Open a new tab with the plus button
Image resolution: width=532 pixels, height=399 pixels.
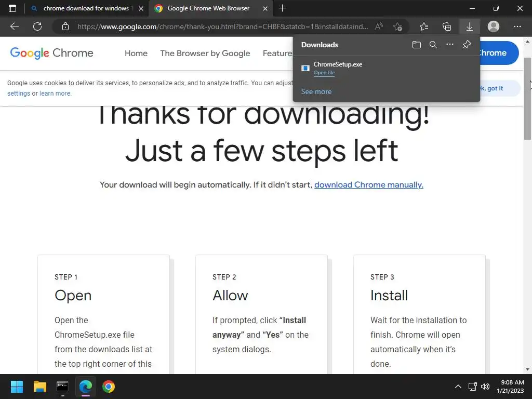[282, 8]
